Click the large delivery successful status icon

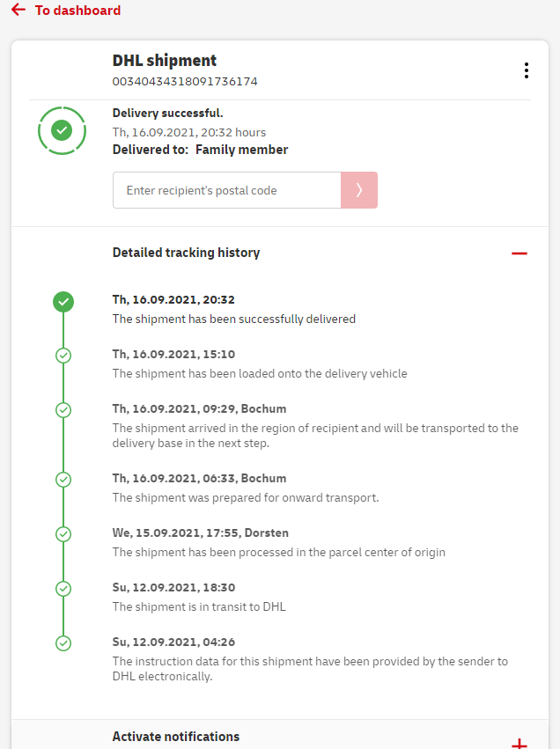[x=62, y=130]
